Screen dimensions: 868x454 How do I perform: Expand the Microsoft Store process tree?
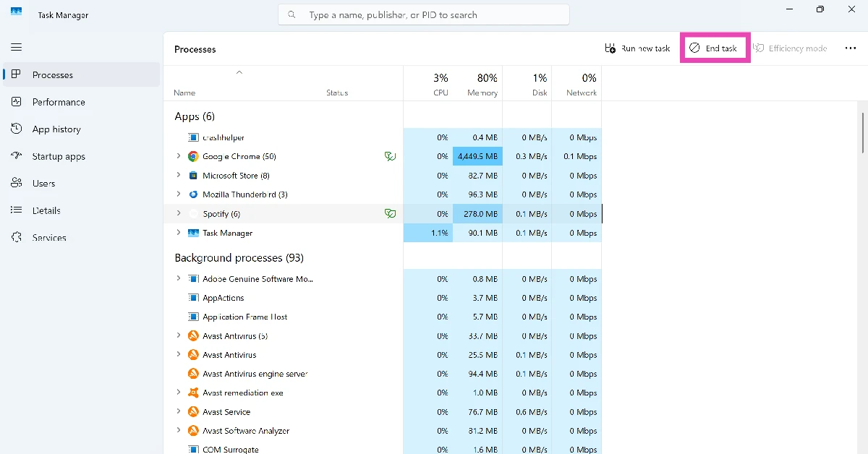click(x=179, y=176)
